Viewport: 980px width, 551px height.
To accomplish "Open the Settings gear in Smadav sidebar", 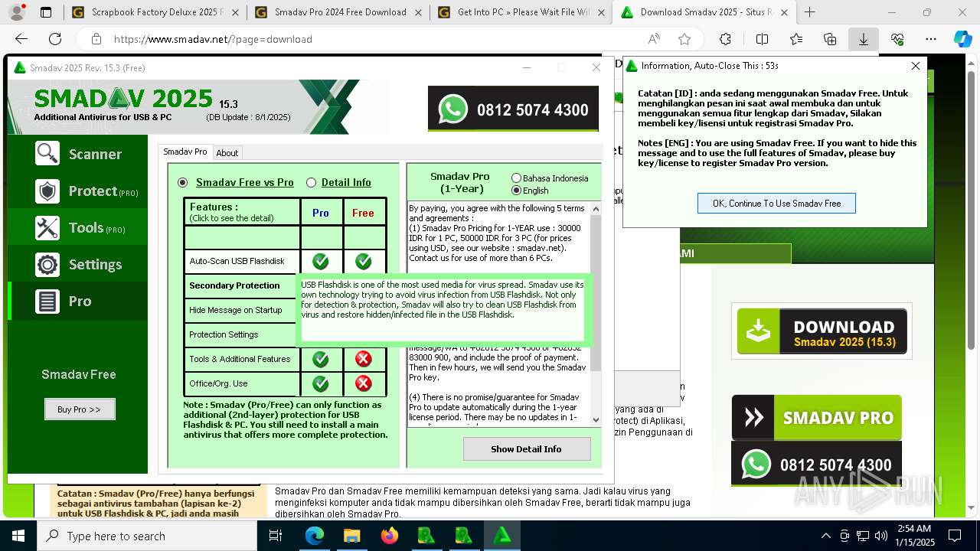I will tap(47, 265).
